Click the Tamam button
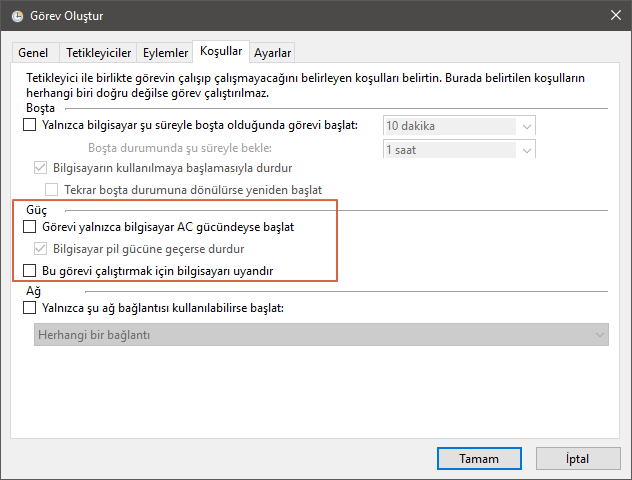This screenshot has width=632, height=480. pyautogui.click(x=479, y=459)
